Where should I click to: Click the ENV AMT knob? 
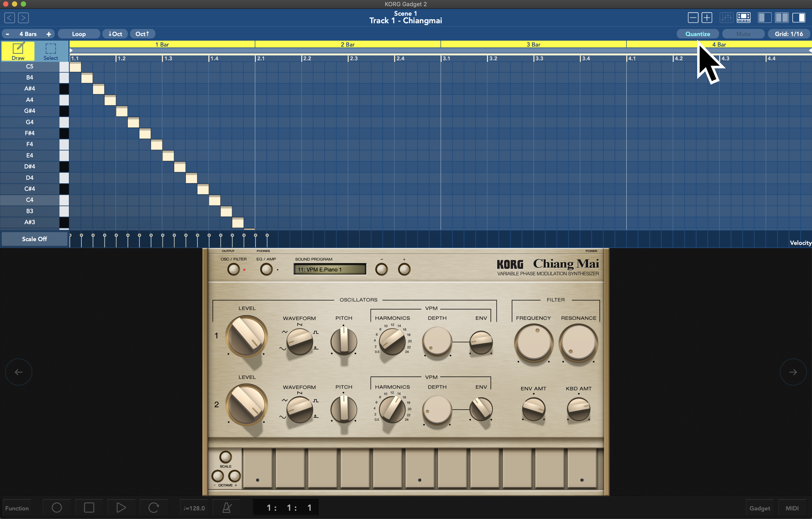pyautogui.click(x=533, y=409)
